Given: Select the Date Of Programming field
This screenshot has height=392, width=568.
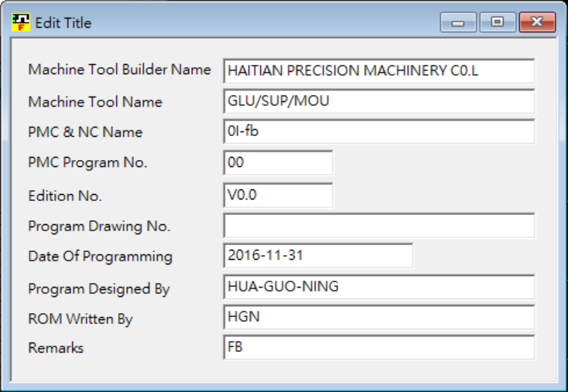Looking at the screenshot, I should pyautogui.click(x=318, y=255).
